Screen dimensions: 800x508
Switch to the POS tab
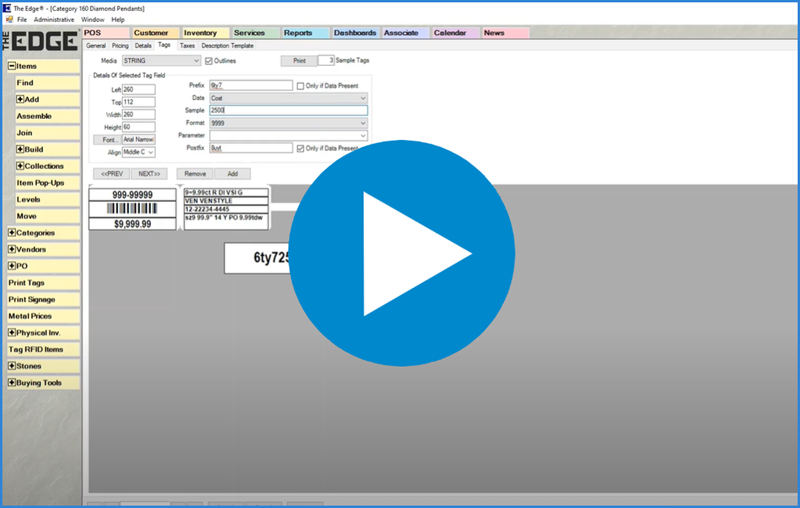(x=105, y=33)
